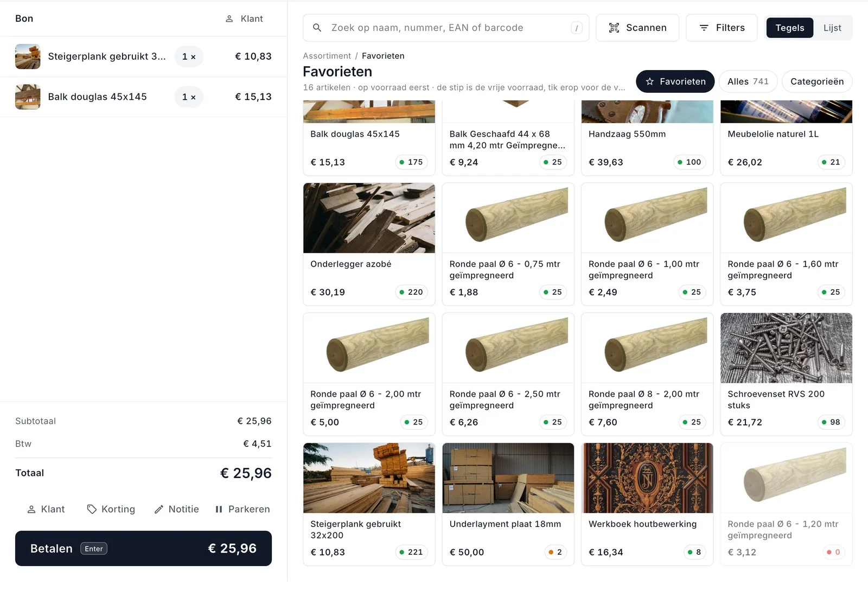The image size is (868, 597).
Task: Park the receipt with Parkeren
Action: 242,509
